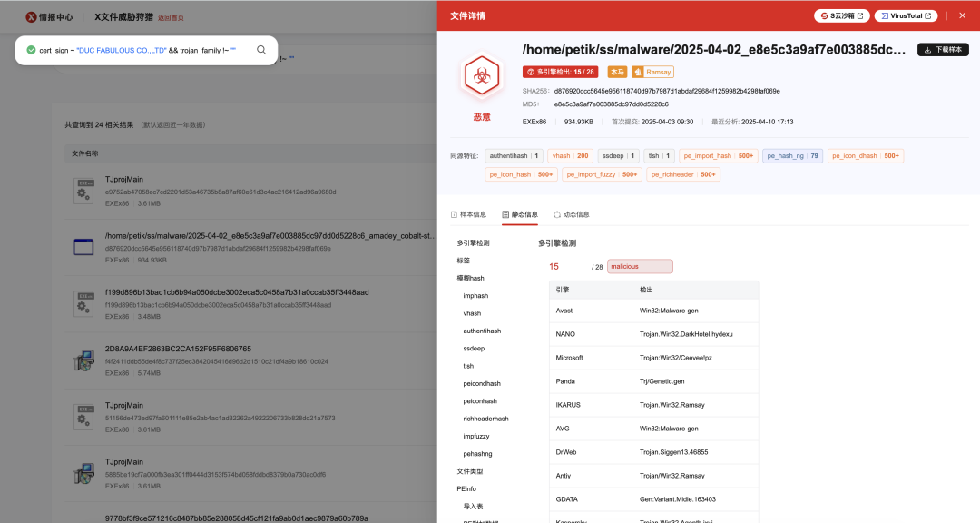Click the 下载样本 download button
Viewport: 980px width, 523px height.
[x=943, y=49]
